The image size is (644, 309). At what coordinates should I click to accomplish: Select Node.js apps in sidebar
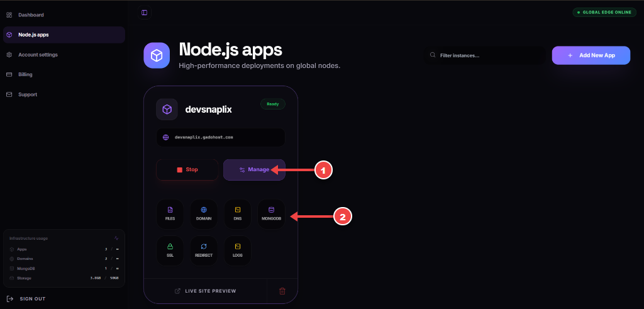64,35
